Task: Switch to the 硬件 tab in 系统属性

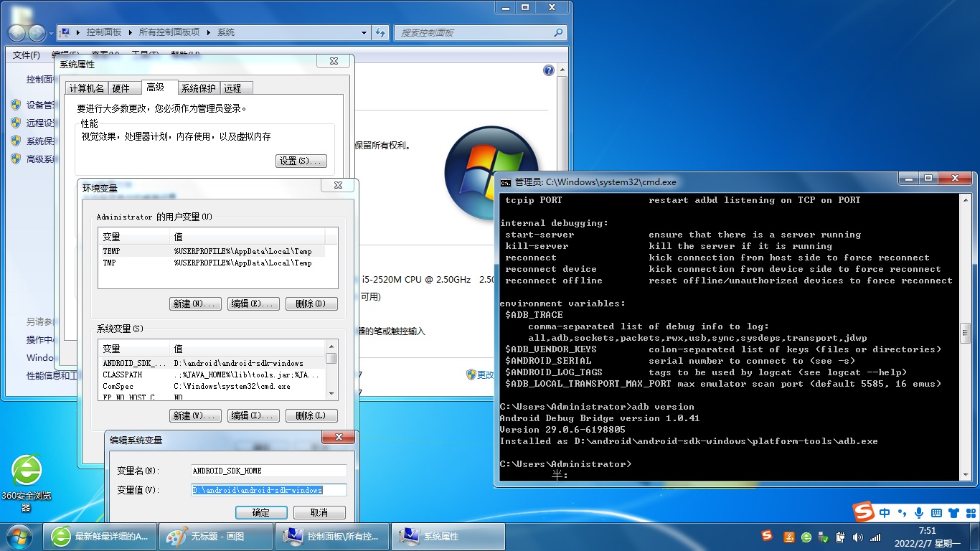Action: [123, 88]
